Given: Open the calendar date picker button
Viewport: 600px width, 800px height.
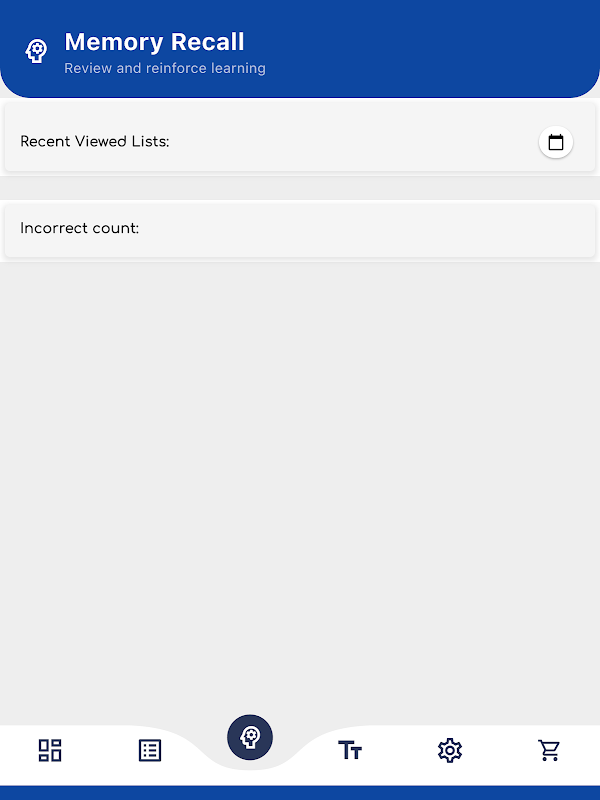Looking at the screenshot, I should tap(556, 142).
